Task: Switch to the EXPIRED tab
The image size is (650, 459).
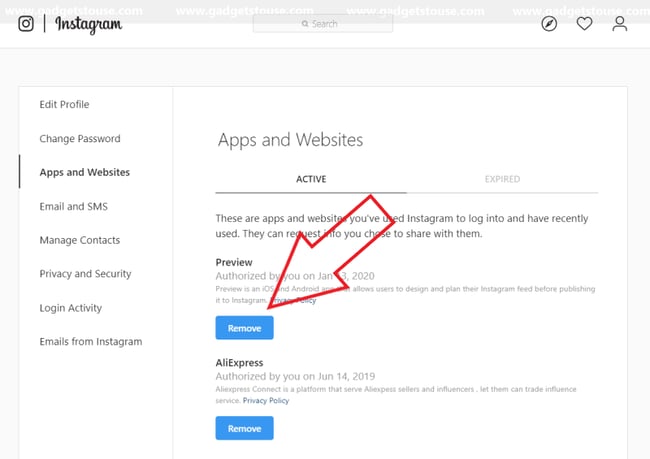Action: click(x=502, y=180)
